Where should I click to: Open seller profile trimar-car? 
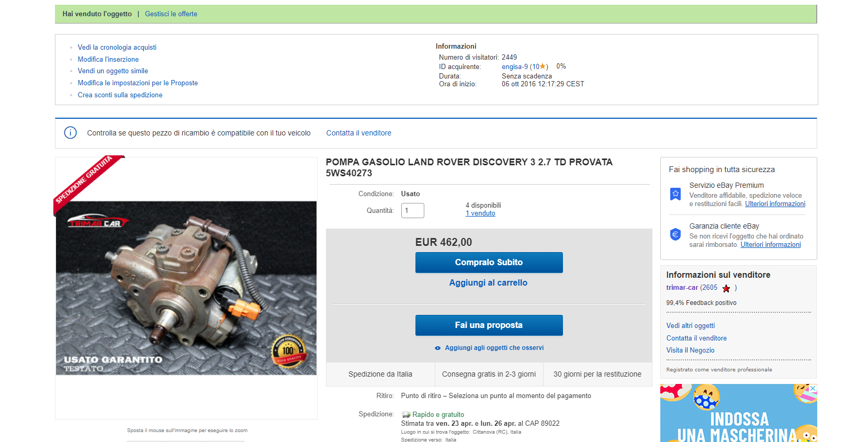[682, 288]
